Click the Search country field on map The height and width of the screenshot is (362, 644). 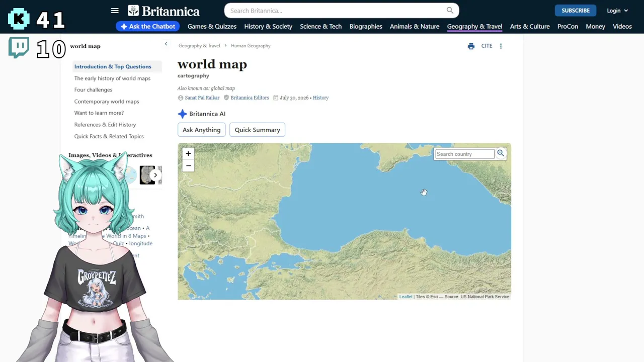(465, 154)
